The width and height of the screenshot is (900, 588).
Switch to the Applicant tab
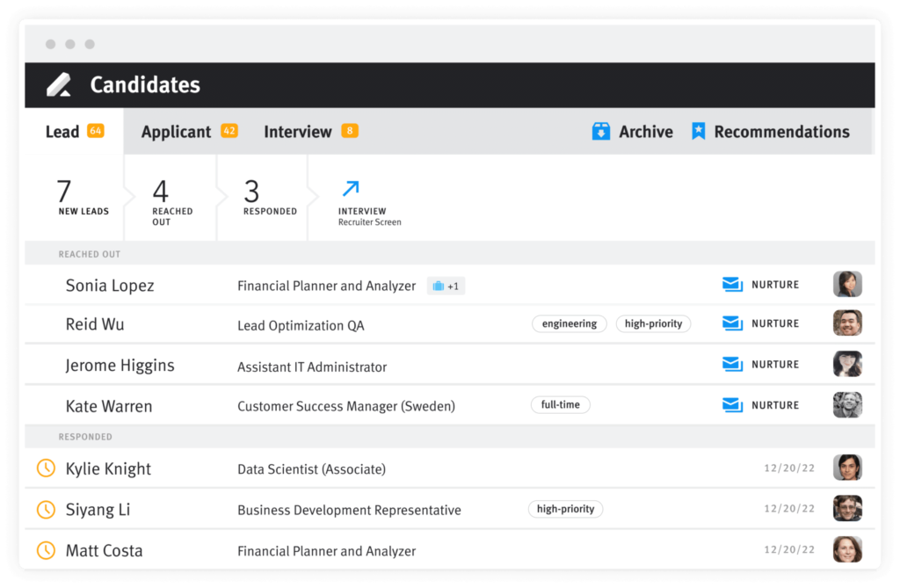tap(189, 132)
